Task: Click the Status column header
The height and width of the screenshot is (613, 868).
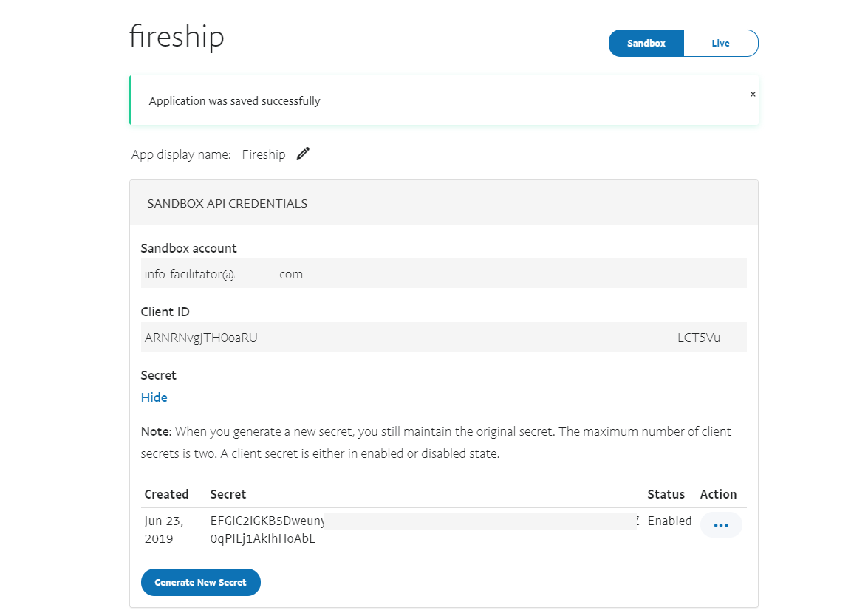Action: pos(666,493)
